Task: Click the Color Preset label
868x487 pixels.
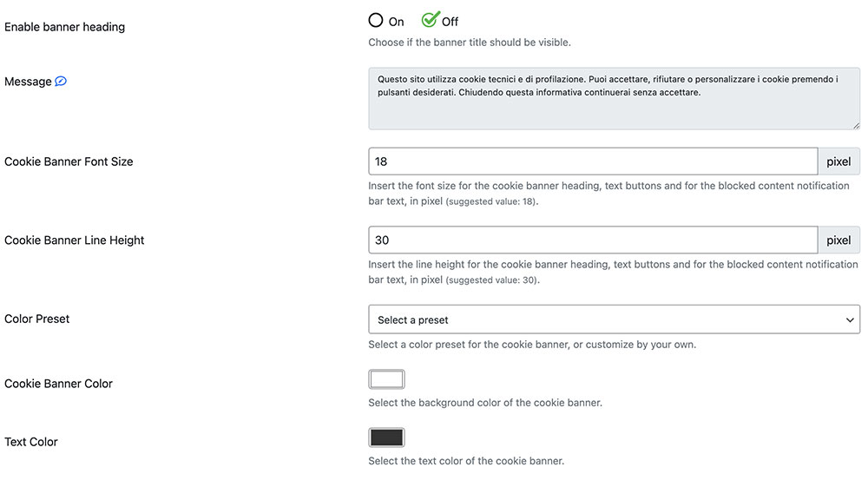Action: (37, 319)
